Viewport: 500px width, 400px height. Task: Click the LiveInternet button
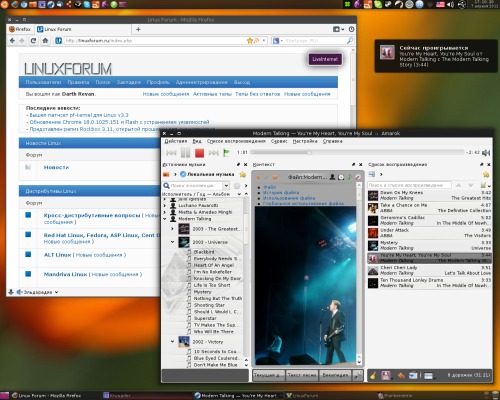(x=325, y=59)
